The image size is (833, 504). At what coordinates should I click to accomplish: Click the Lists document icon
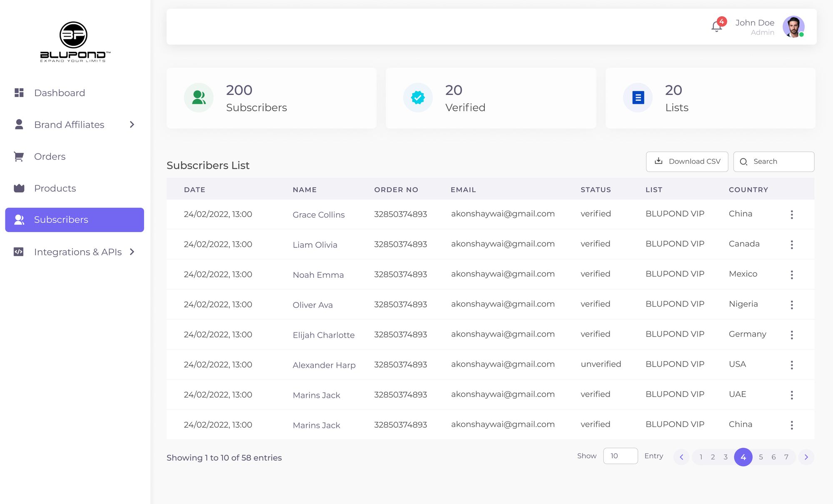[638, 97]
